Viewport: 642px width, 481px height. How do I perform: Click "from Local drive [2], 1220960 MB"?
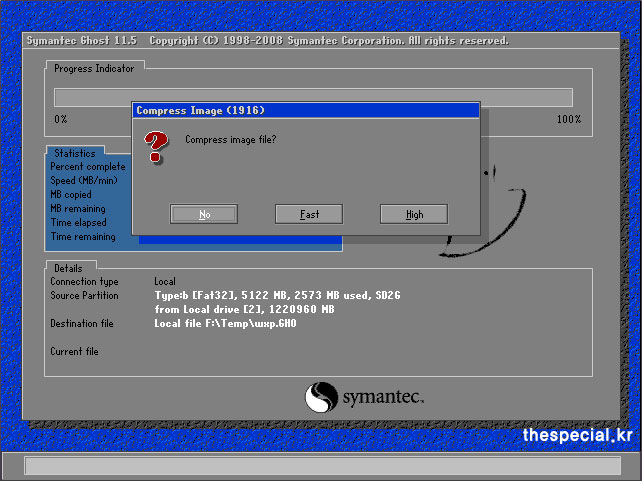[x=244, y=309]
